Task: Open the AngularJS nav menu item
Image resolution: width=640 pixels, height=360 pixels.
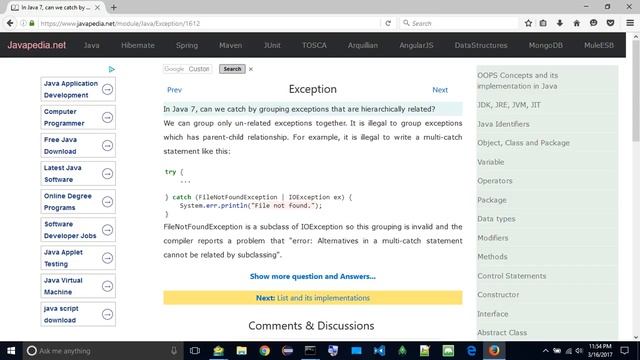Action: coord(416,45)
